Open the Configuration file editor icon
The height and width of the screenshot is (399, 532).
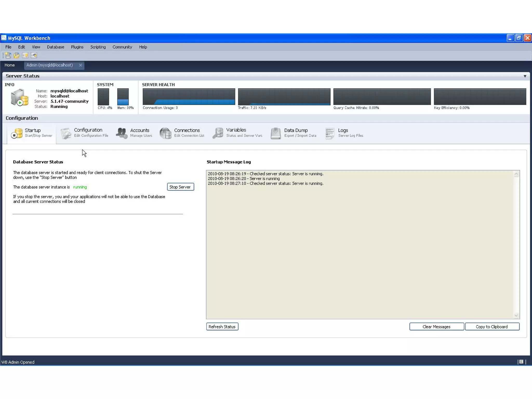click(x=66, y=133)
